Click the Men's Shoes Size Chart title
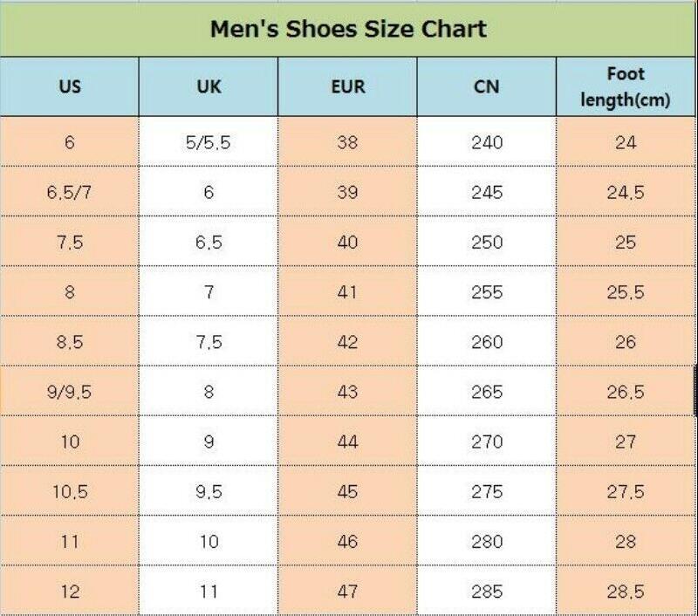The height and width of the screenshot is (616, 698). 348,29
